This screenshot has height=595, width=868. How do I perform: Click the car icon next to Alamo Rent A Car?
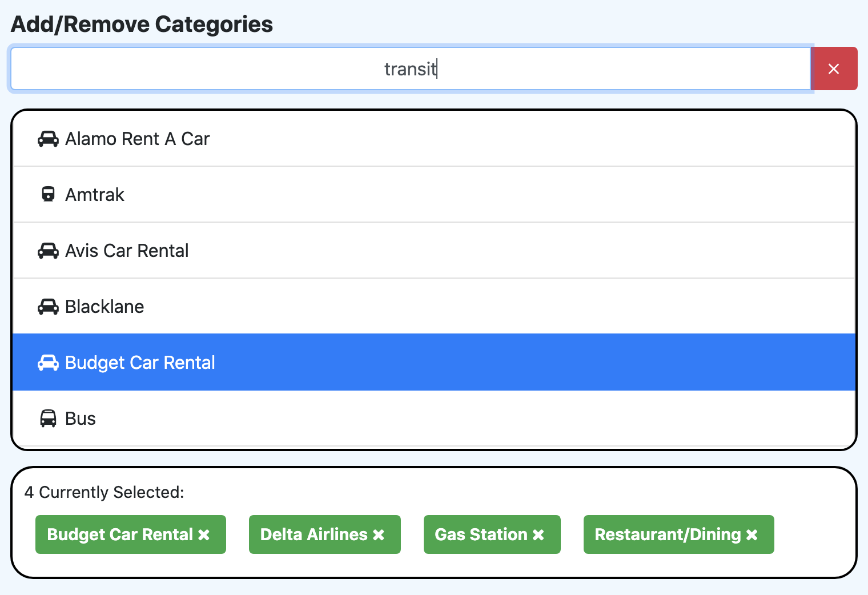point(48,139)
